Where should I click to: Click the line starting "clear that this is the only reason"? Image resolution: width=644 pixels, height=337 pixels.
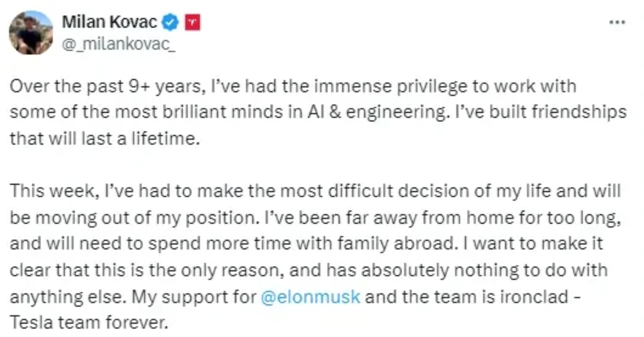[308, 270]
